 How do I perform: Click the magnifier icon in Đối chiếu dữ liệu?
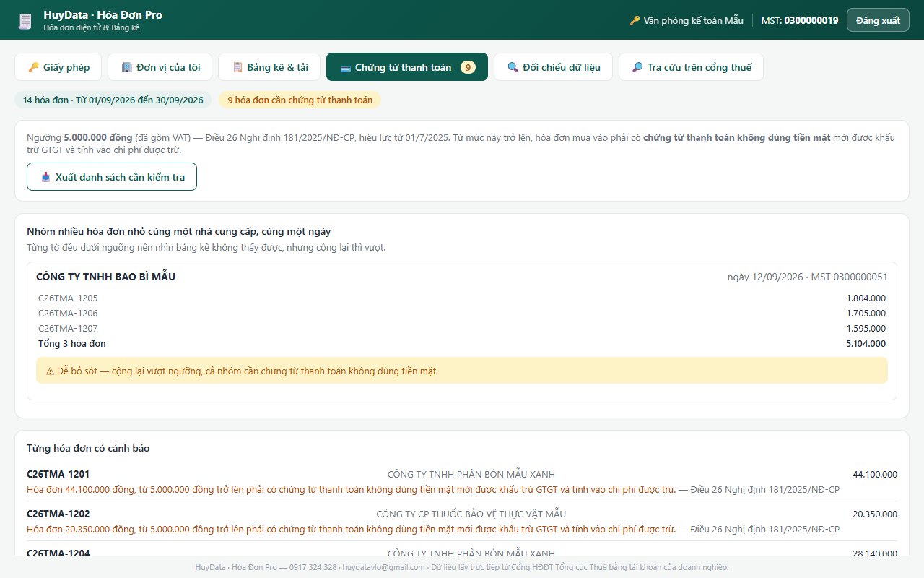[513, 67]
